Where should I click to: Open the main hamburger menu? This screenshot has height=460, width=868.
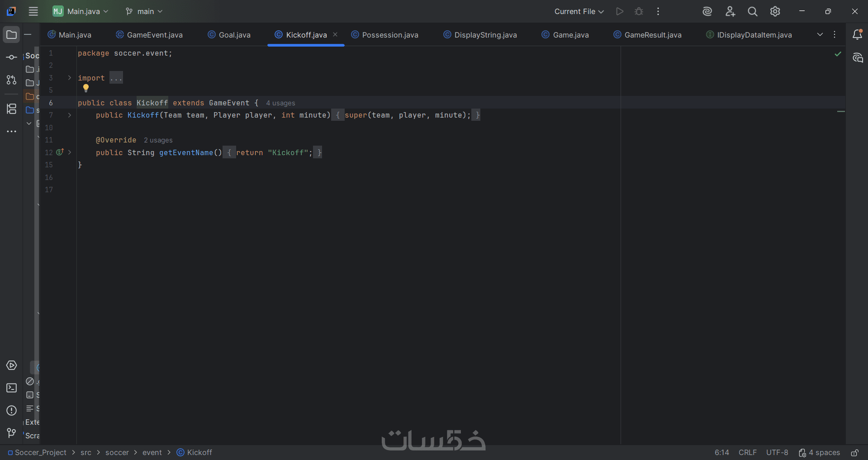(33, 11)
